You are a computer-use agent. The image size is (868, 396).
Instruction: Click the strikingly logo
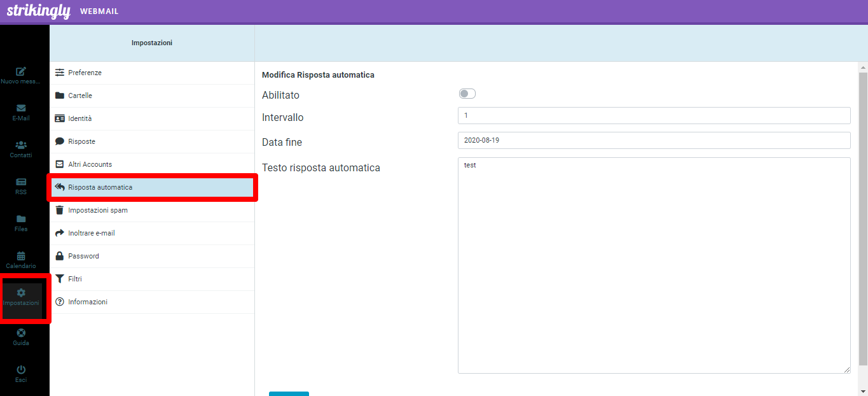38,11
